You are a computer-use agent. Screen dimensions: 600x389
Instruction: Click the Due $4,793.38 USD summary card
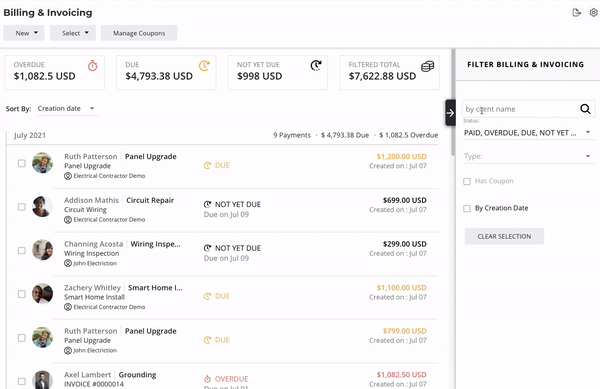166,72
